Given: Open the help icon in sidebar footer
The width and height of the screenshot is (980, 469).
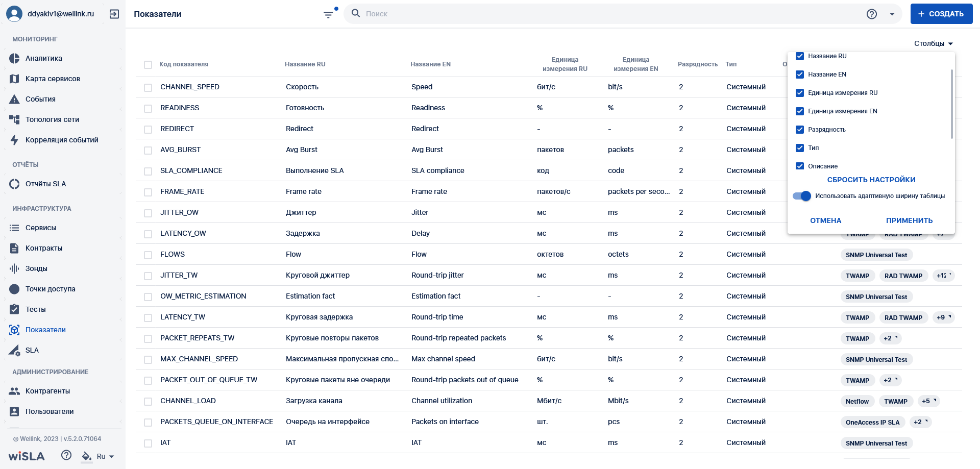Looking at the screenshot, I should click(x=66, y=455).
